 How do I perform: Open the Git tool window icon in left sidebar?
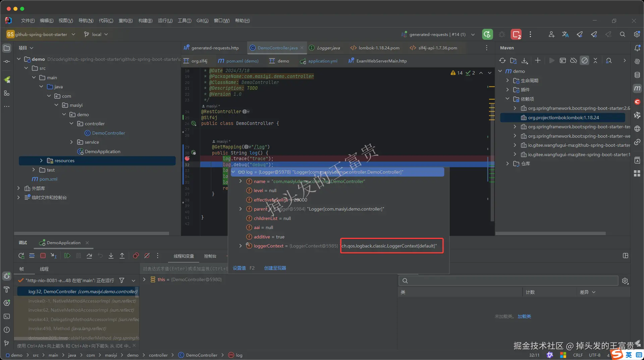(7, 343)
